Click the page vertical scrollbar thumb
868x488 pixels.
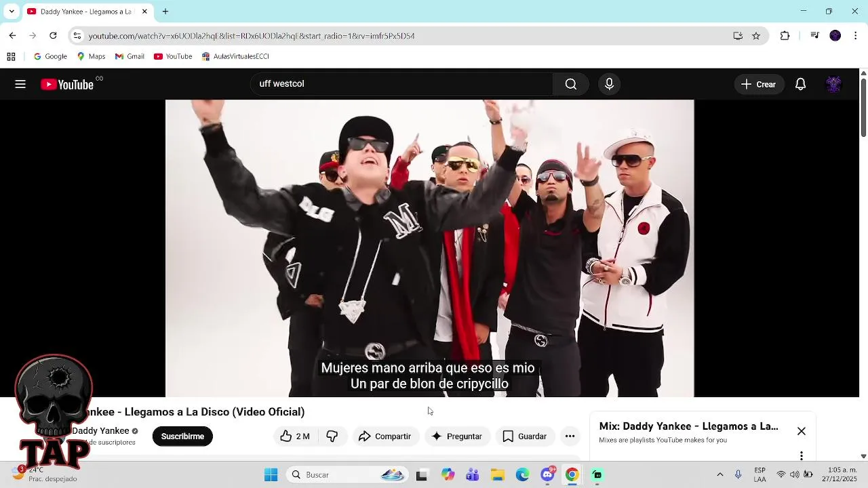[863, 107]
